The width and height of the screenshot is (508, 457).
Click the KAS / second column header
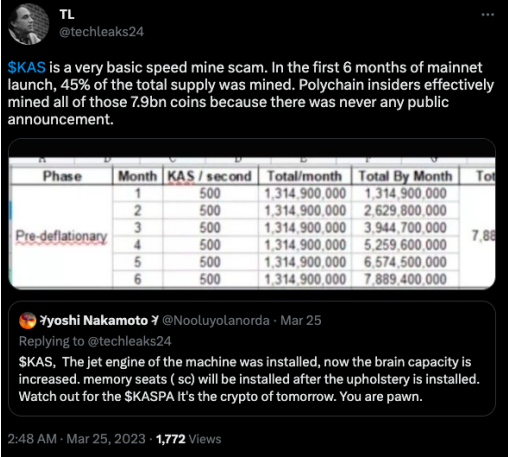click(x=210, y=176)
